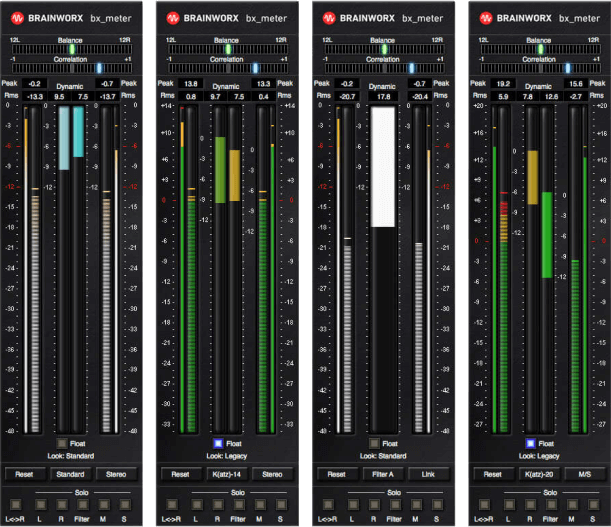
Task: Toggle L<>R swap in the K(atz)-14 meter
Action: pyautogui.click(x=172, y=504)
